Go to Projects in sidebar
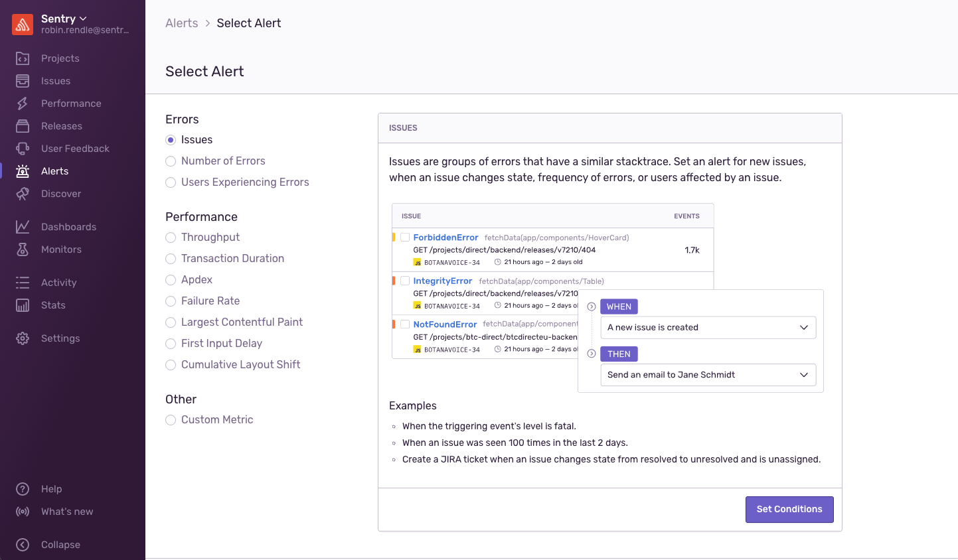This screenshot has width=958, height=560. (x=60, y=58)
